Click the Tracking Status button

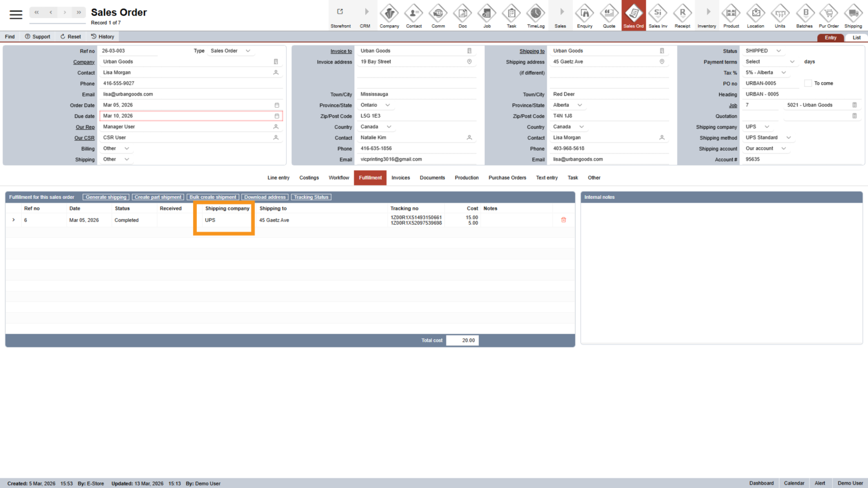tap(311, 197)
